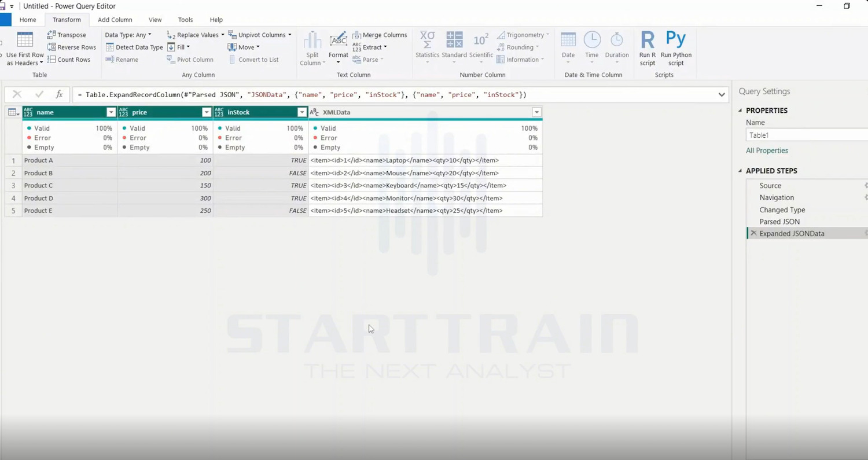Open the Unpivot Columns dropdown
The width and height of the screenshot is (868, 460).
pyautogui.click(x=289, y=35)
